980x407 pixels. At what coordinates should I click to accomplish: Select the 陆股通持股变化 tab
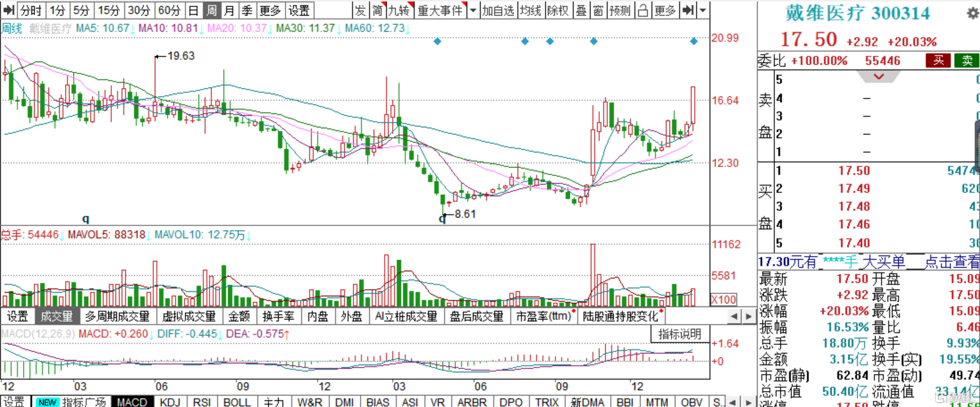621,316
